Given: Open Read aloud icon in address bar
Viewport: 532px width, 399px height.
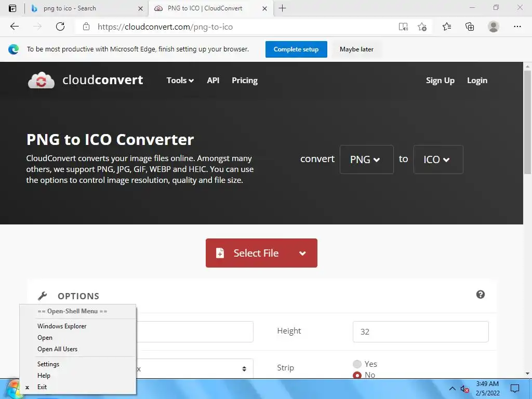Looking at the screenshot, I should click(403, 27).
